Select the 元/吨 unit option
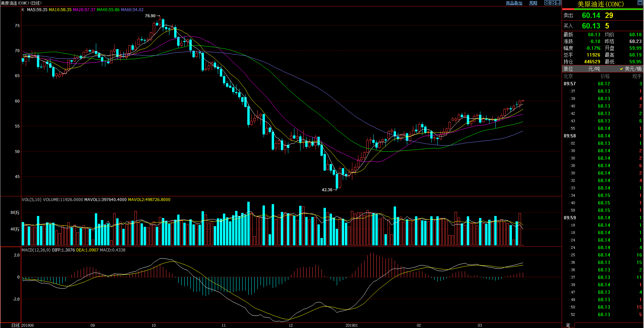 click(x=594, y=69)
